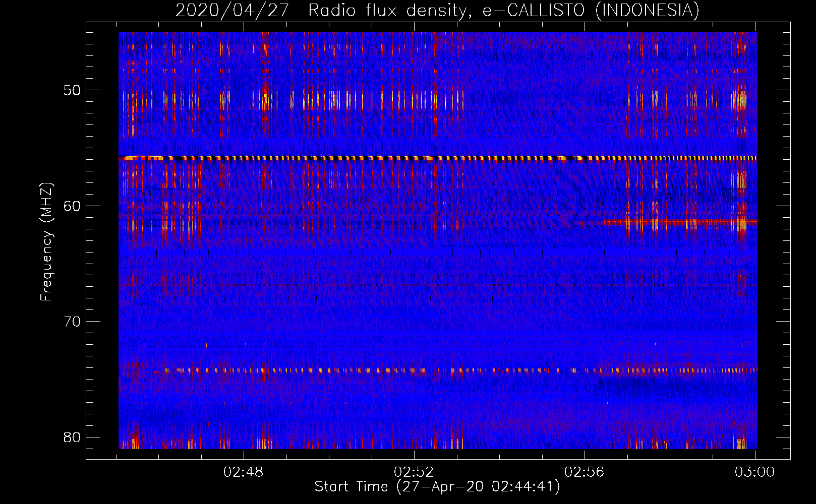This screenshot has height=504, width=816.
Task: Click the '80' frequency axis label
Action: (72, 437)
